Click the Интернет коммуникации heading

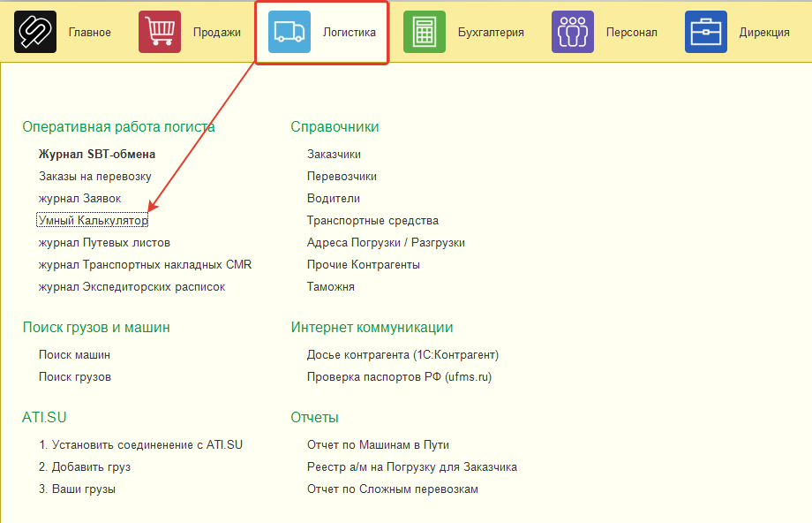[x=372, y=328]
